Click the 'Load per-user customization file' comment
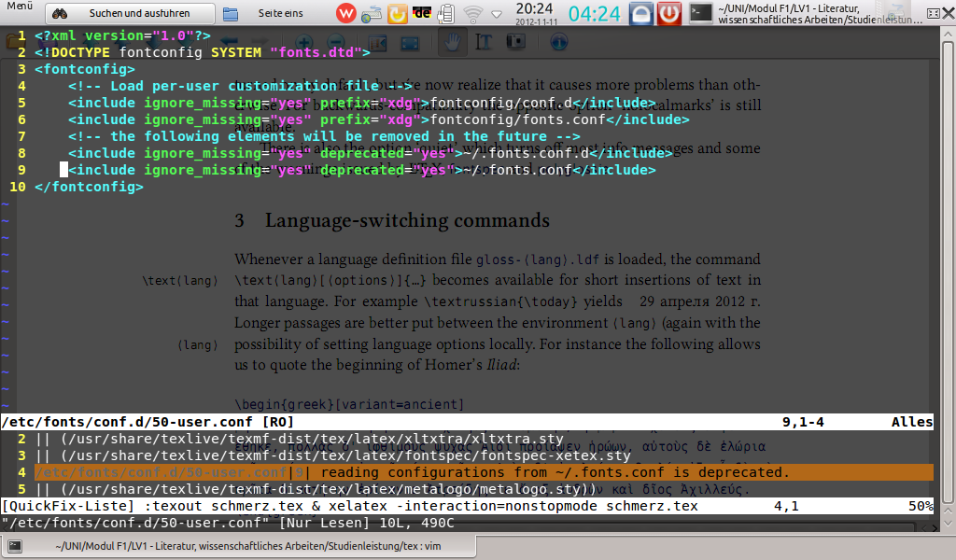Viewport: 956px width, 560px height. (240, 86)
